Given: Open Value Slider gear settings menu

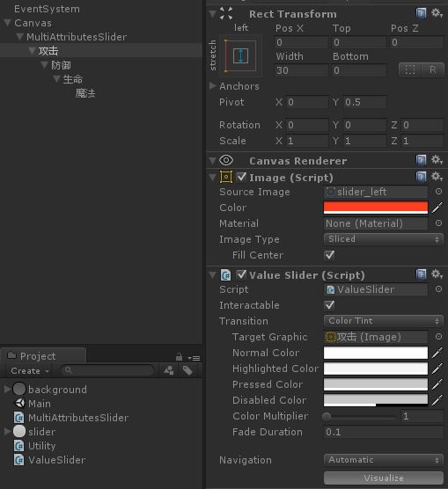Looking at the screenshot, I should pyautogui.click(x=437, y=274).
